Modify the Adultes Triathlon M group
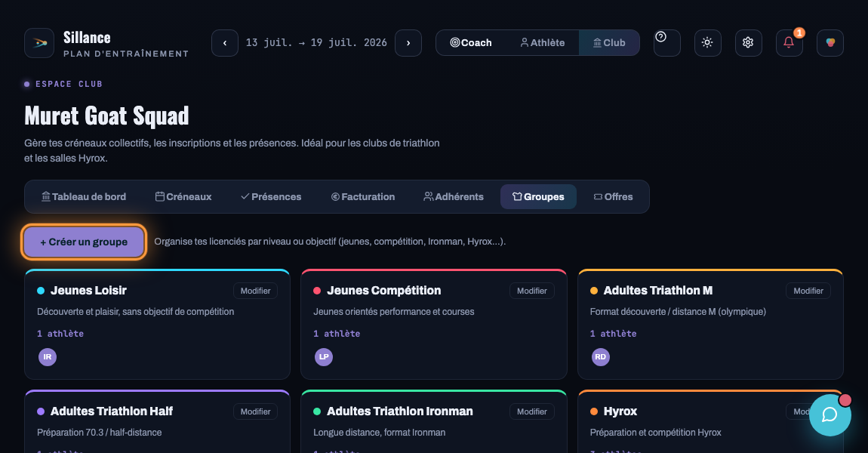 point(808,291)
